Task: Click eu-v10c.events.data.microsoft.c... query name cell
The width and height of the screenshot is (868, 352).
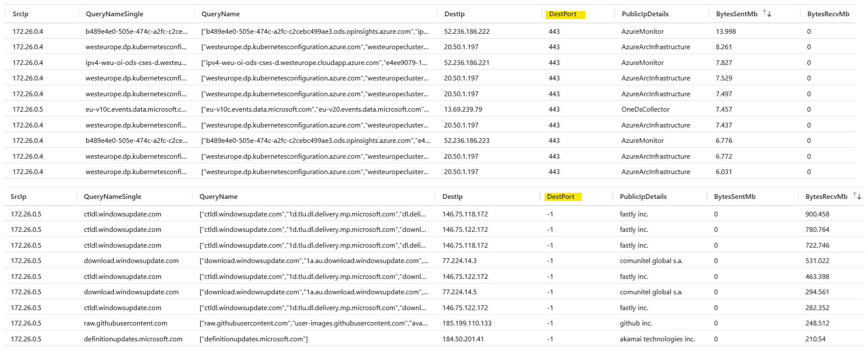Action: point(136,109)
